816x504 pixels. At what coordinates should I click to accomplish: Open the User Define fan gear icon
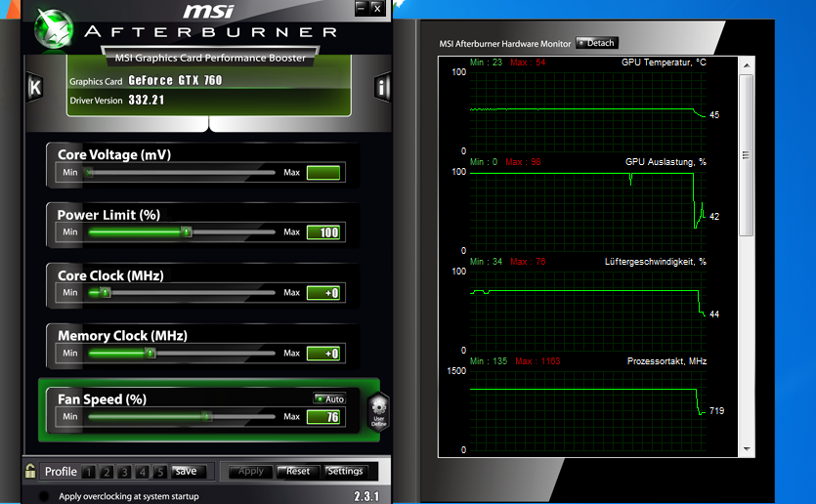(x=379, y=411)
